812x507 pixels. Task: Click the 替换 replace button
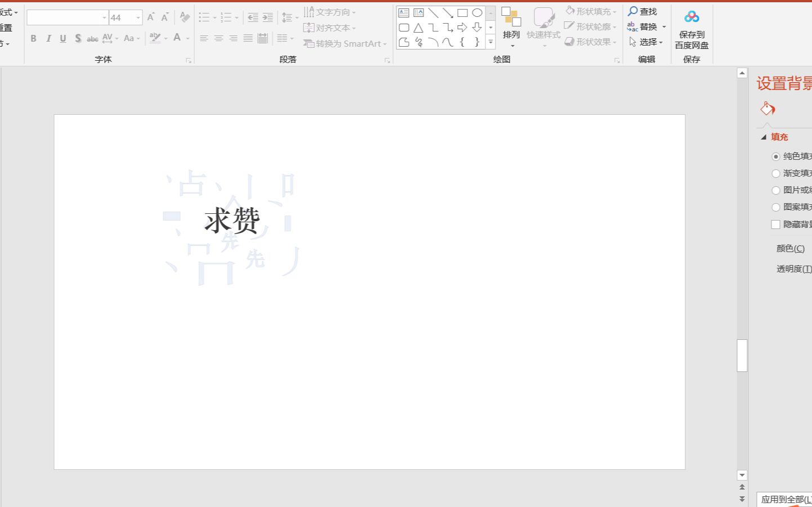coord(646,26)
